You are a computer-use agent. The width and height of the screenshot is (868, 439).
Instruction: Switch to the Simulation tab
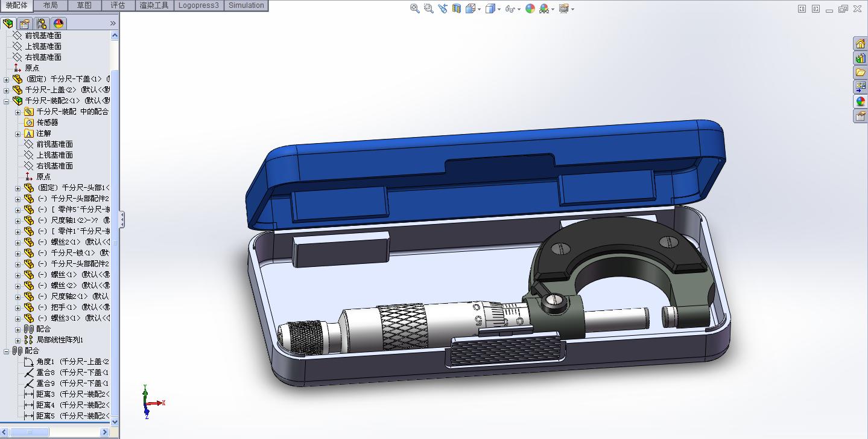coord(246,5)
